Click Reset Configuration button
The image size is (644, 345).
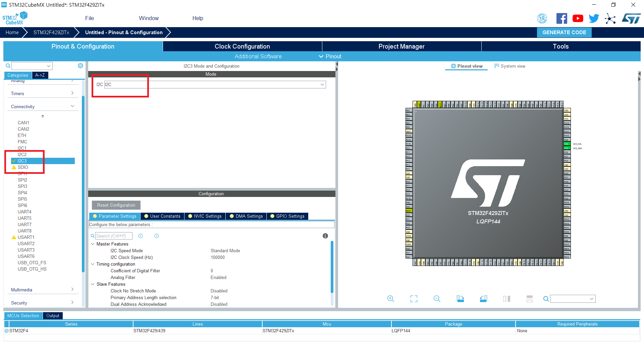[x=116, y=205]
